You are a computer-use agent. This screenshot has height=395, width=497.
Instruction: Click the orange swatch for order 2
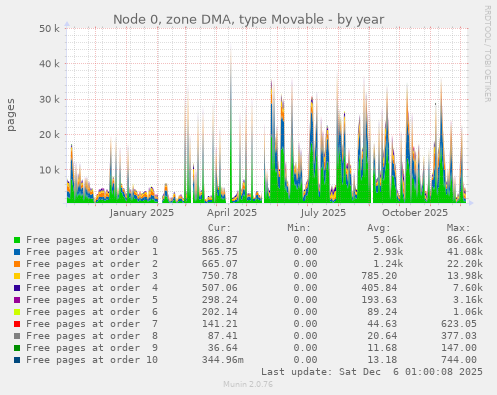[17, 264]
